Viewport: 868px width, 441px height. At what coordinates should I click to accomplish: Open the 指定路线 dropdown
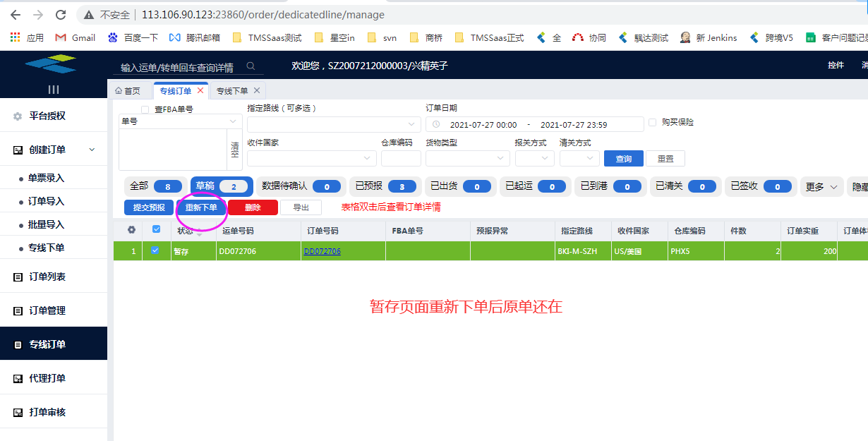[333, 124]
